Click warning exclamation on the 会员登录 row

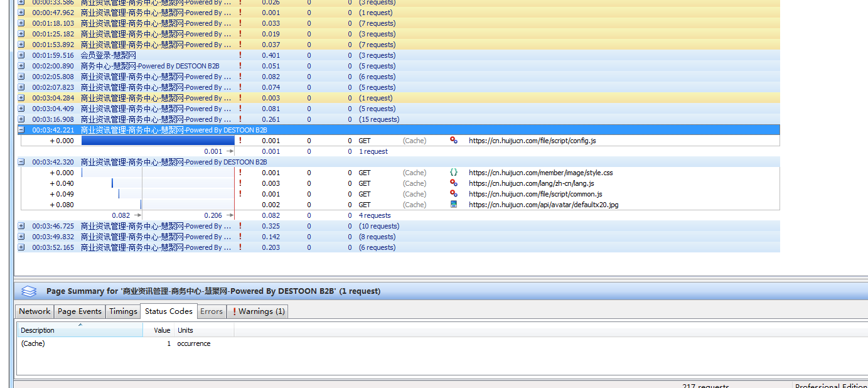(240, 55)
